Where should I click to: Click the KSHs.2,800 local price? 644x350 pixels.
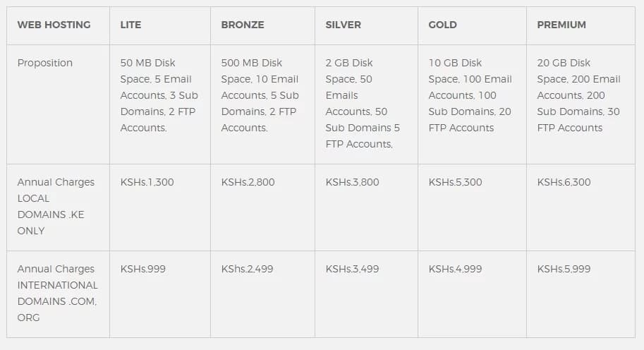248,182
